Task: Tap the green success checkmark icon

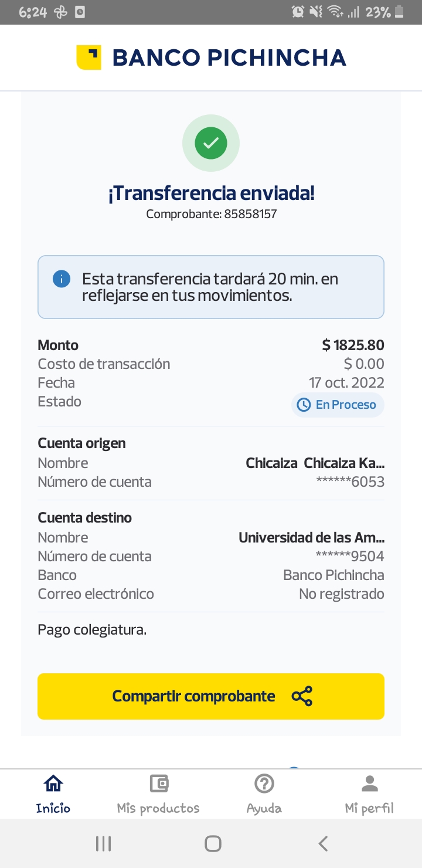Action: point(211,143)
